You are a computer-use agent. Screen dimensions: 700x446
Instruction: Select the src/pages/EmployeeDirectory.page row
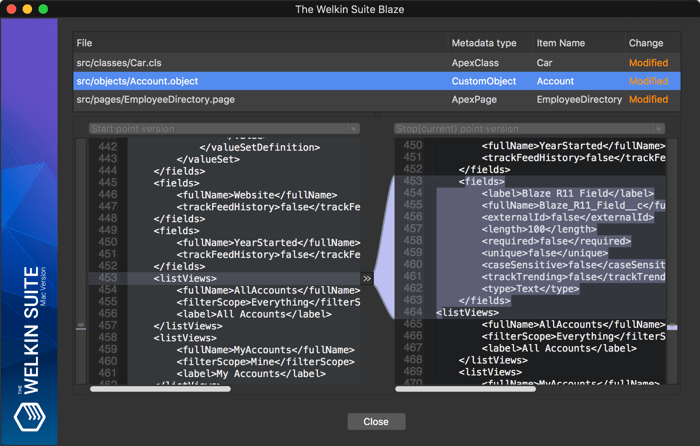[x=377, y=100]
